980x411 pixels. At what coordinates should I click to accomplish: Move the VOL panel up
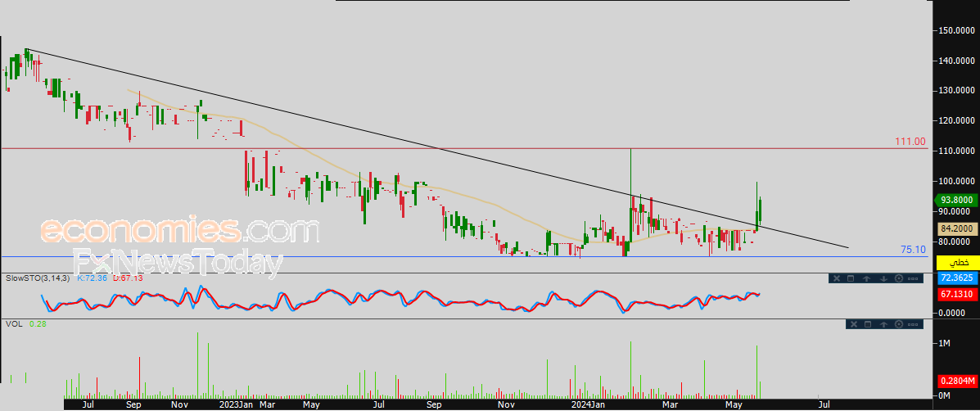[883, 324]
